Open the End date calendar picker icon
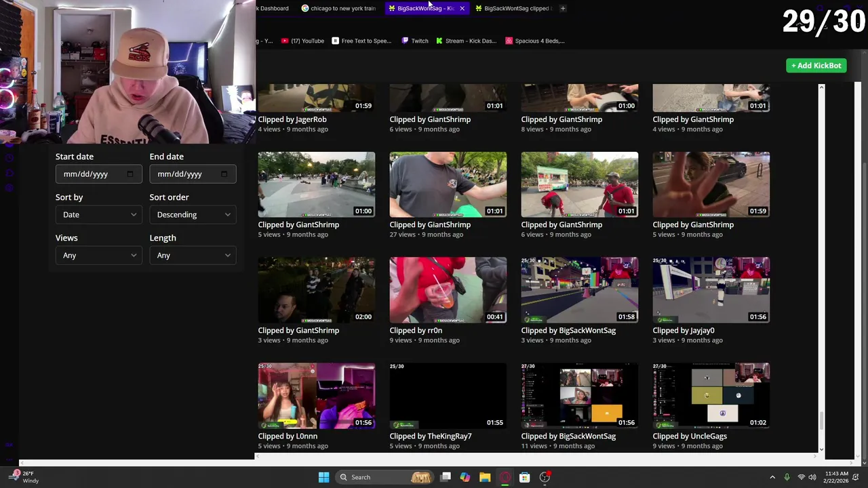 [224, 174]
